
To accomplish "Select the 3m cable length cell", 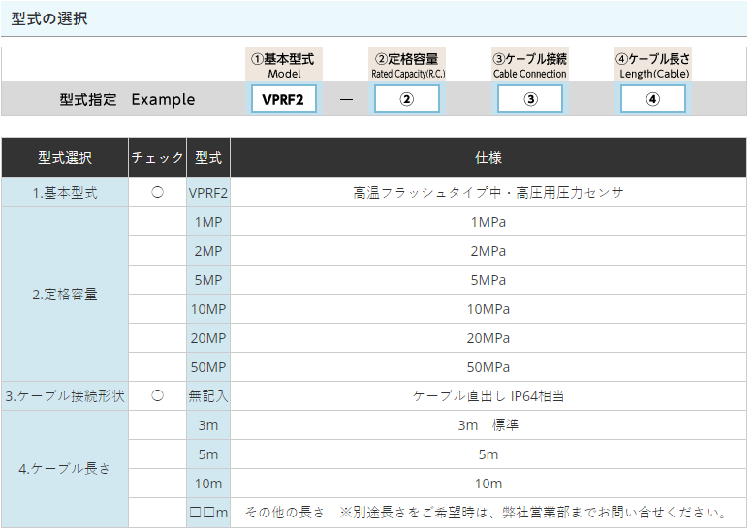I will tap(208, 425).
